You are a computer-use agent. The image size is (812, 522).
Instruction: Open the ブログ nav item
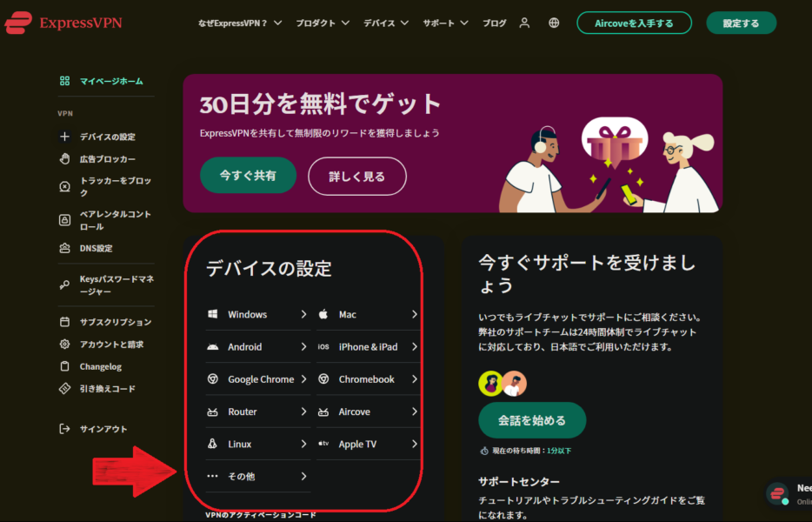click(495, 23)
